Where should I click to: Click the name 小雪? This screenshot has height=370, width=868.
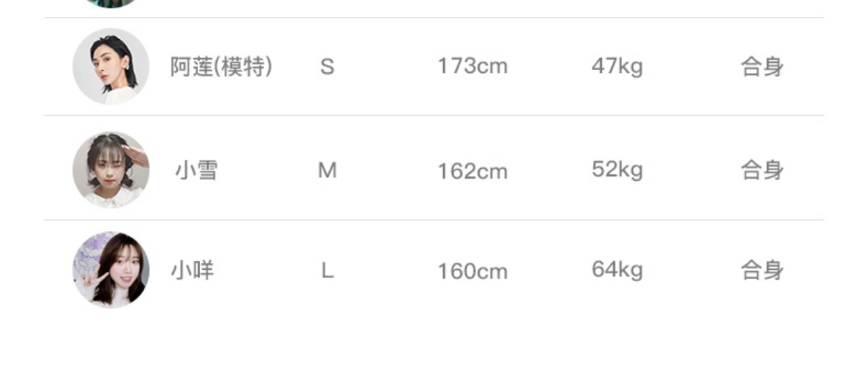196,170
